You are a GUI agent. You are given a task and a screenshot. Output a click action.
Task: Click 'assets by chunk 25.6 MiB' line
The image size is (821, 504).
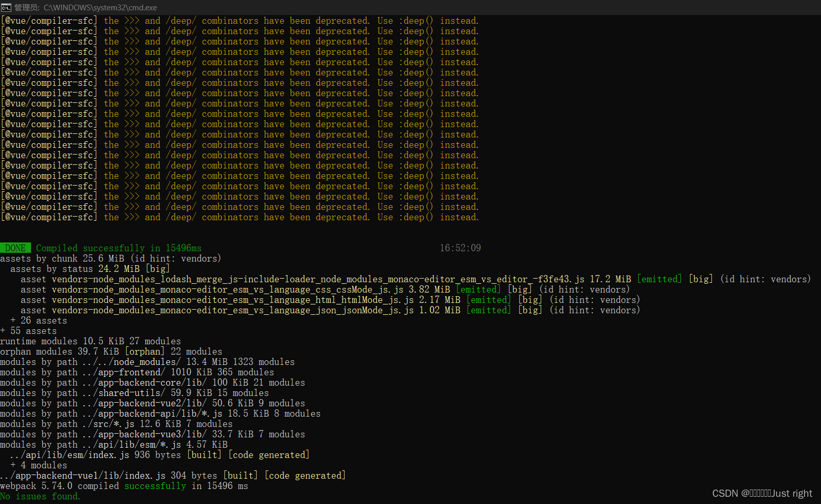click(111, 258)
